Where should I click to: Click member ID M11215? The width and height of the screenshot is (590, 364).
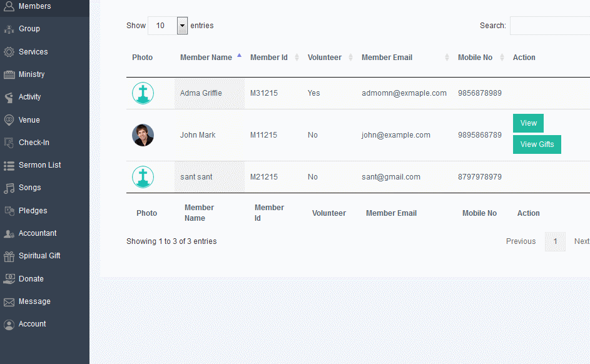coord(263,135)
